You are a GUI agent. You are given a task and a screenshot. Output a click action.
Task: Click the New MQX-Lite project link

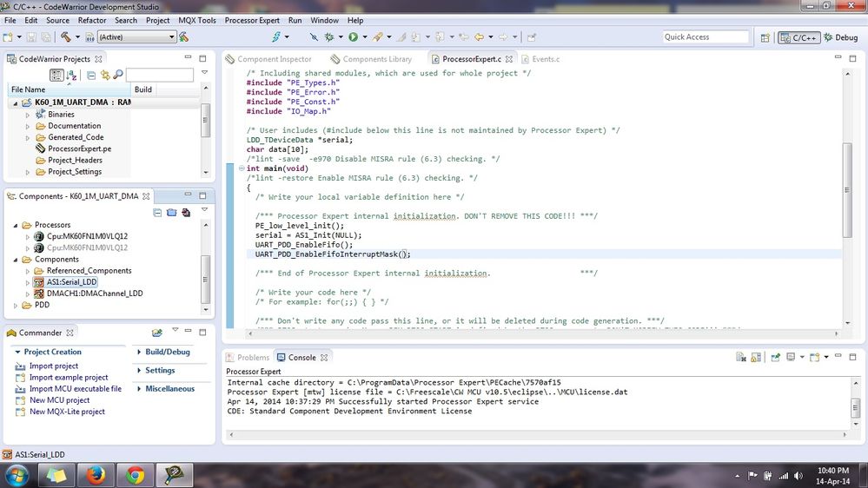[x=67, y=412]
